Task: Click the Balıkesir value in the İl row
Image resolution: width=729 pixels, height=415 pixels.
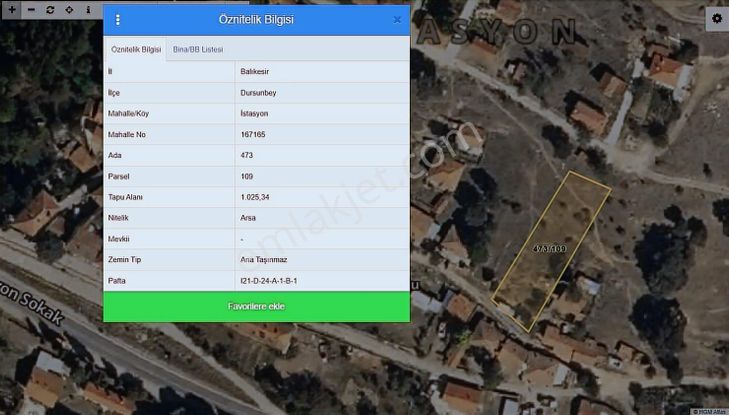Action: pos(255,72)
